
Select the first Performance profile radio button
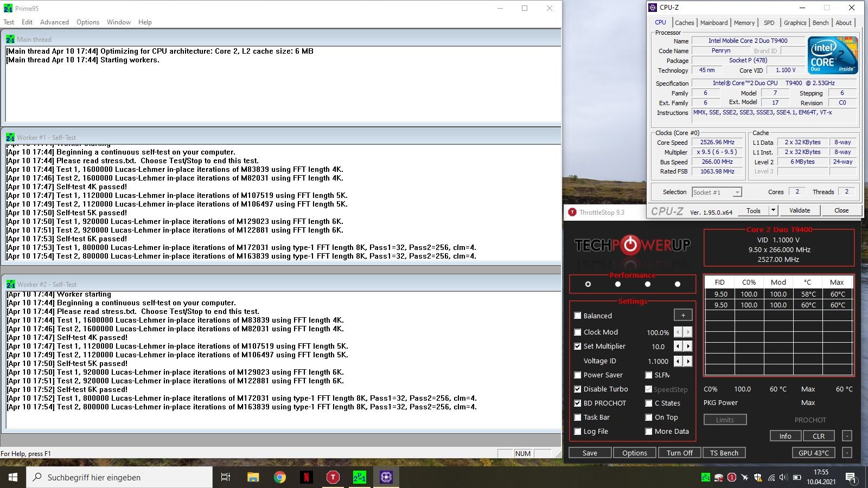(x=588, y=284)
